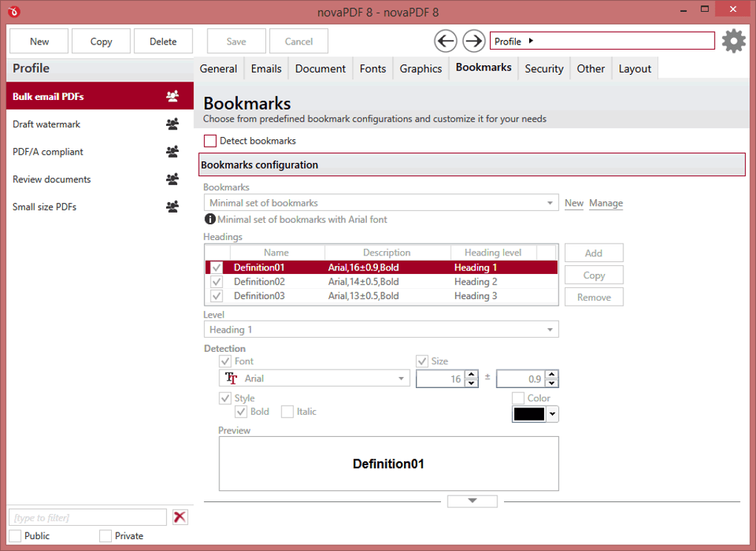
Task: Switch to the Emails tab
Action: 266,69
